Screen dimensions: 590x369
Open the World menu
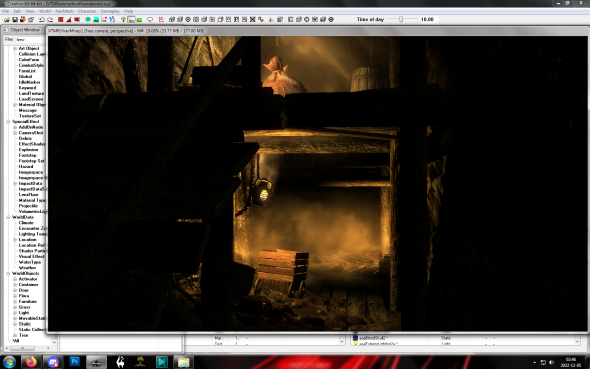[x=45, y=11]
